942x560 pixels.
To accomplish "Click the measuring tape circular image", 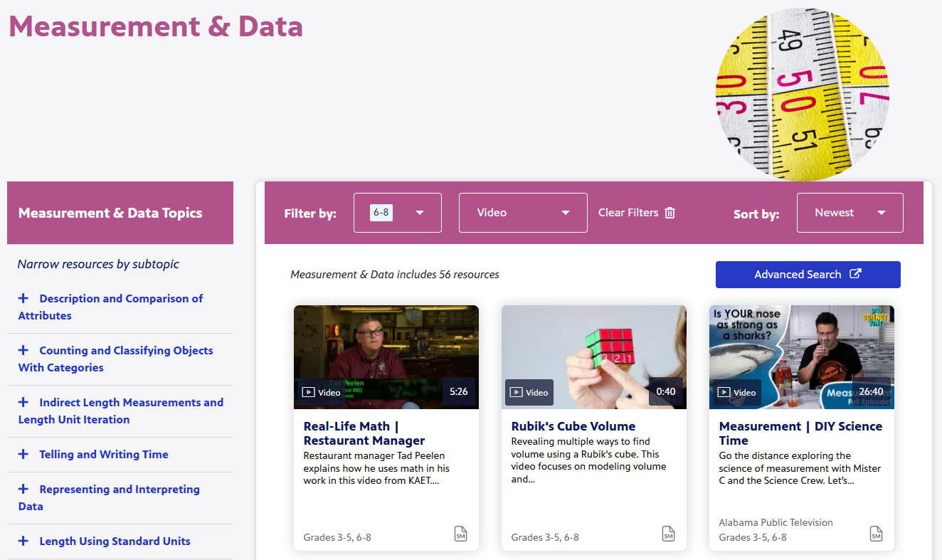I will coord(803,94).
